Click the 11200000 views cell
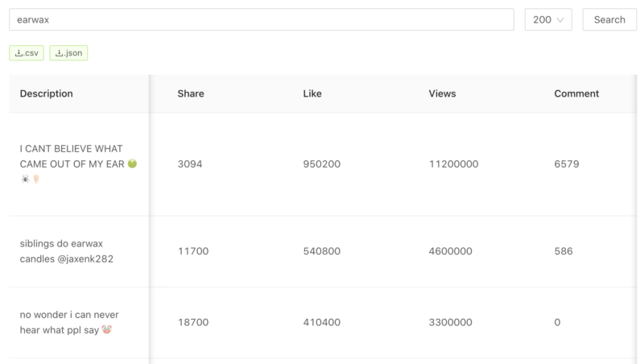 point(453,164)
